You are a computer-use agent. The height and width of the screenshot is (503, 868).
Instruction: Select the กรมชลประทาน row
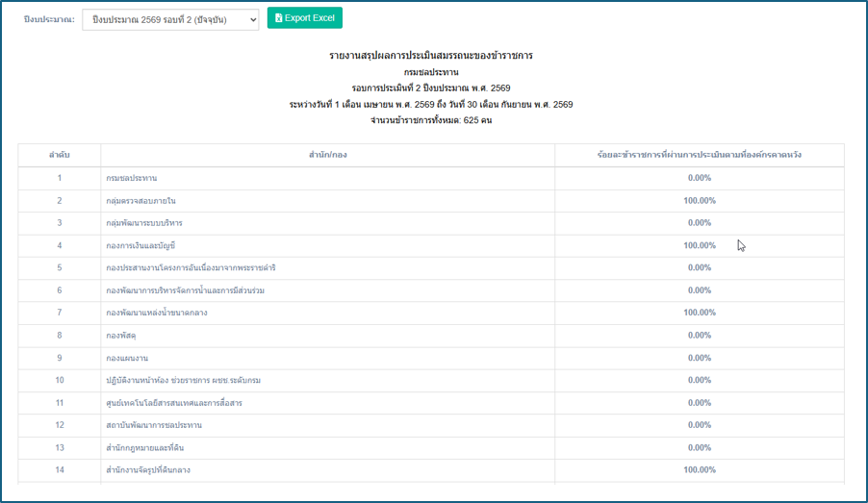coord(431,178)
